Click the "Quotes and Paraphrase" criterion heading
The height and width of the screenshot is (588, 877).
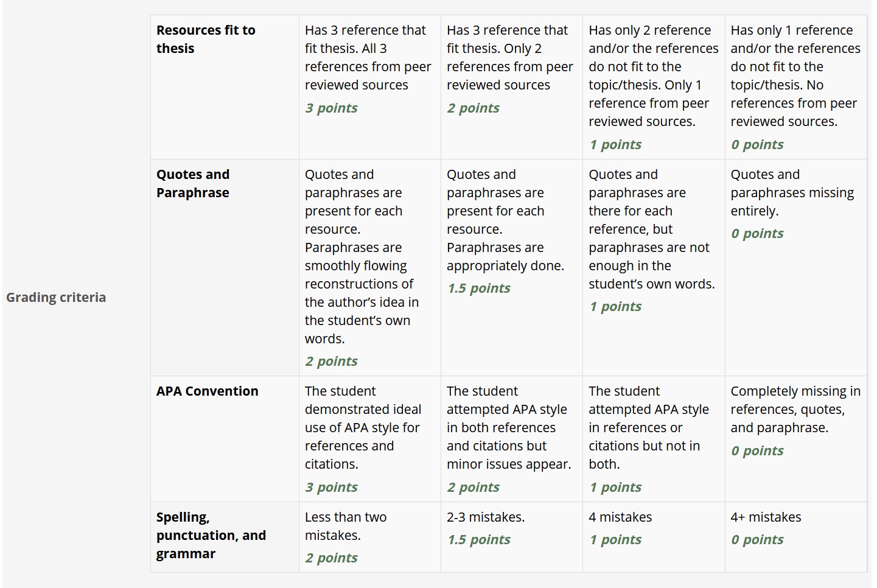click(x=193, y=183)
